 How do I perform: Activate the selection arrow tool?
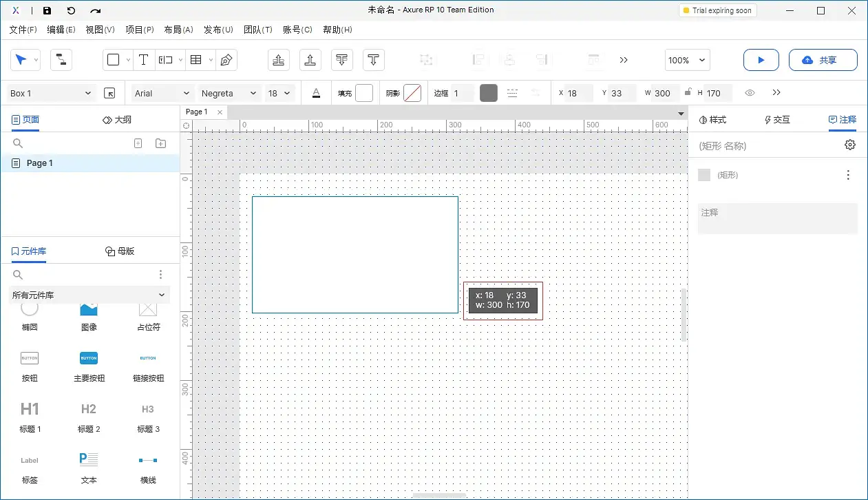click(21, 60)
